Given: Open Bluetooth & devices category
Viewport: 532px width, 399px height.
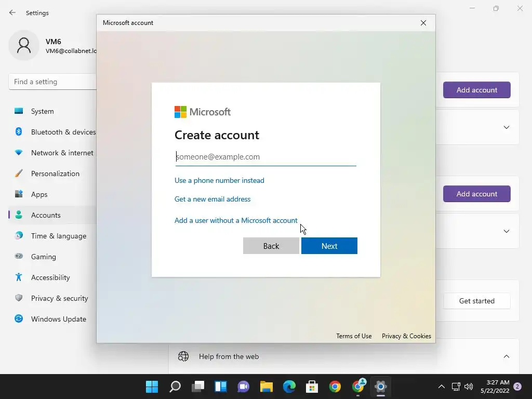Looking at the screenshot, I should [52, 132].
